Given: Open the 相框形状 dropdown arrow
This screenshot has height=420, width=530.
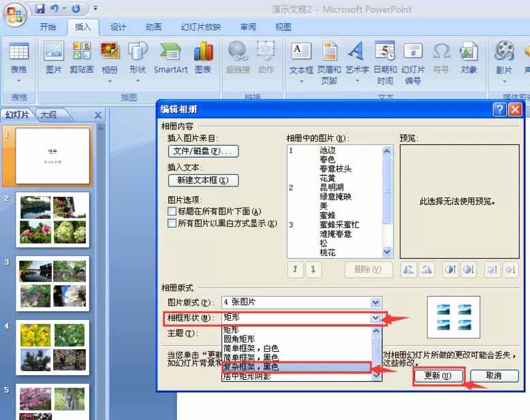Looking at the screenshot, I should click(x=375, y=317).
